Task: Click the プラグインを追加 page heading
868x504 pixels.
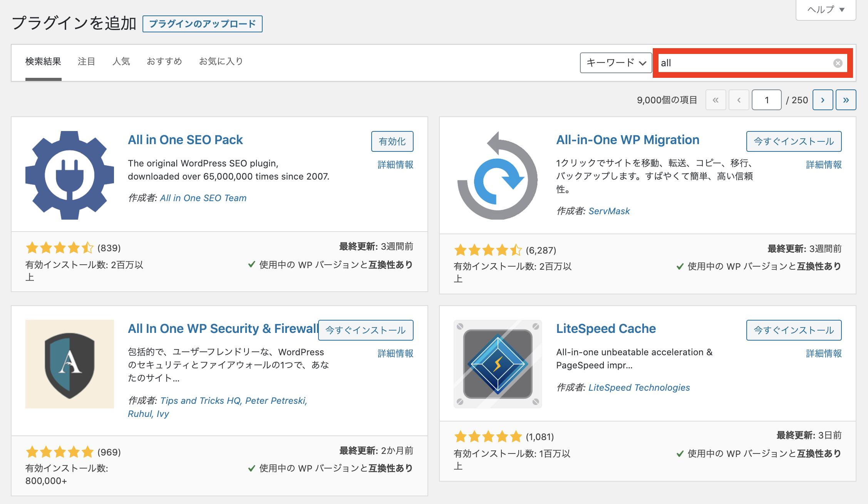Action: 74,24
